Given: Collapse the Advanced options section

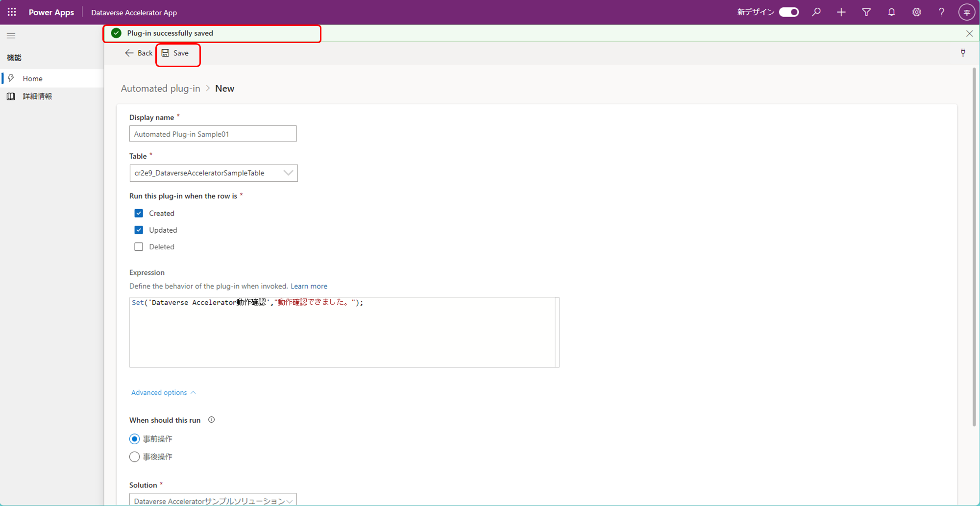Looking at the screenshot, I should (x=164, y=392).
